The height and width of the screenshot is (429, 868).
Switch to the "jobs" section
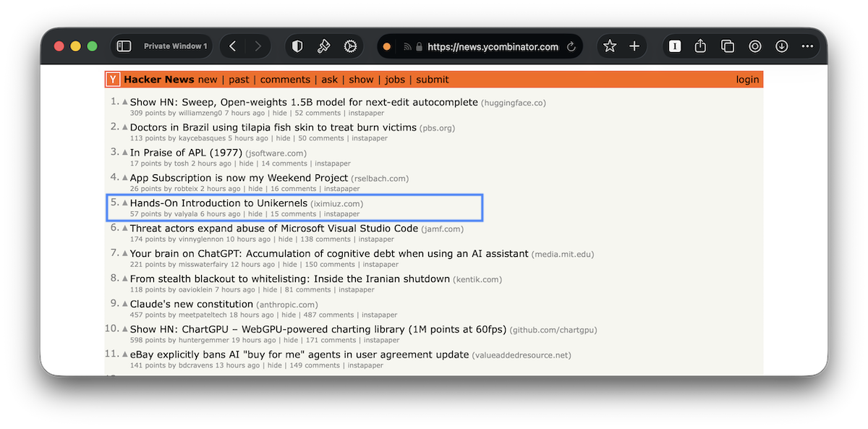tap(395, 80)
